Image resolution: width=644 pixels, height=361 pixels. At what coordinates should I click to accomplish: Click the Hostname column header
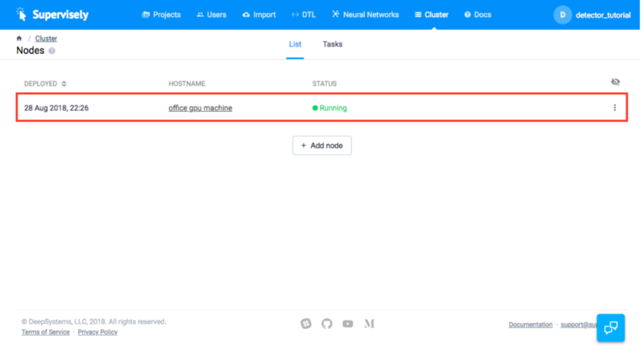[x=187, y=84]
